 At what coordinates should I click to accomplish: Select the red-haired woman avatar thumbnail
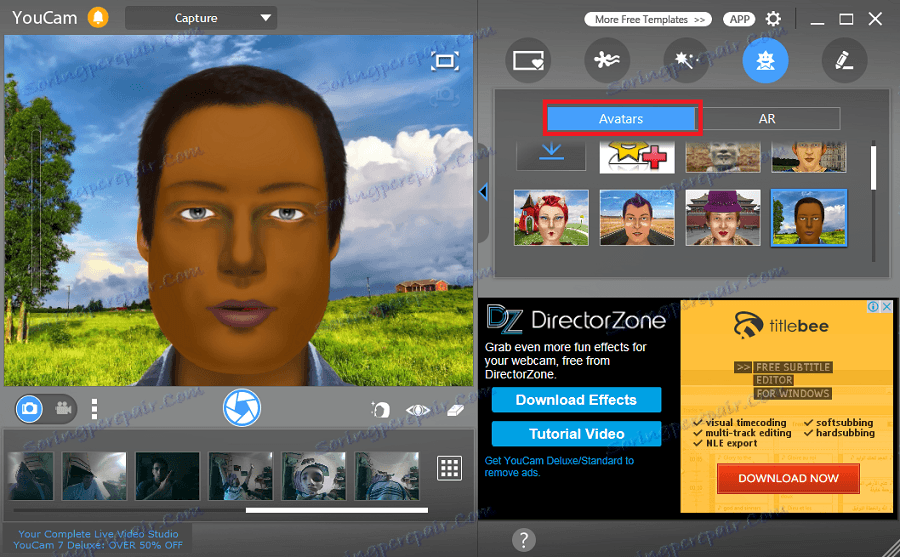[x=551, y=218]
